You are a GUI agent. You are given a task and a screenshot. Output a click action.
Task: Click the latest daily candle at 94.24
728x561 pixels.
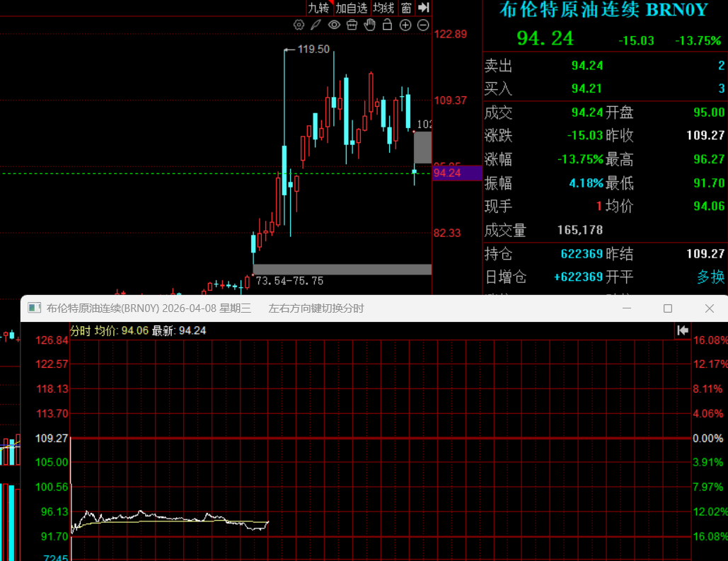pyautogui.click(x=414, y=172)
